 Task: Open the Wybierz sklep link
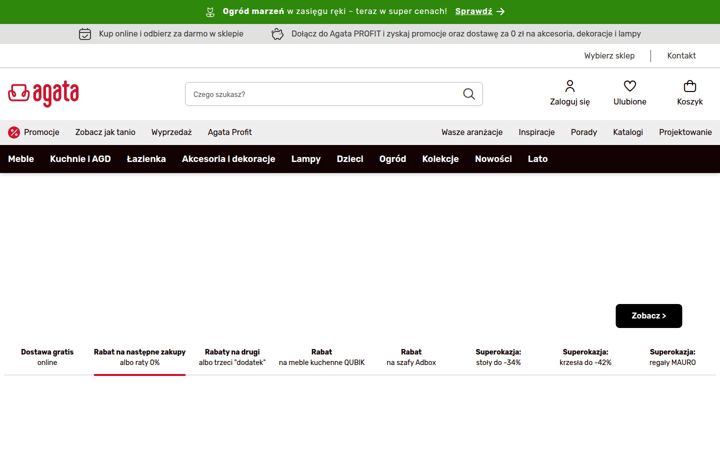tap(609, 56)
